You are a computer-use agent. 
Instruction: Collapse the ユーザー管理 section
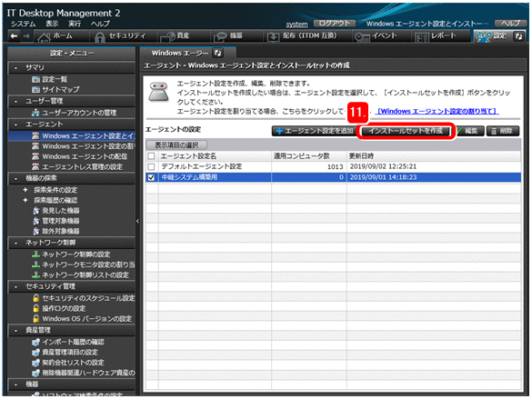pos(15,102)
